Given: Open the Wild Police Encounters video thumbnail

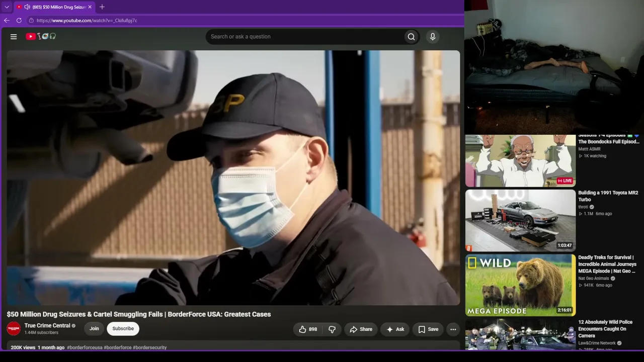Looking at the screenshot, I should pos(520,334).
